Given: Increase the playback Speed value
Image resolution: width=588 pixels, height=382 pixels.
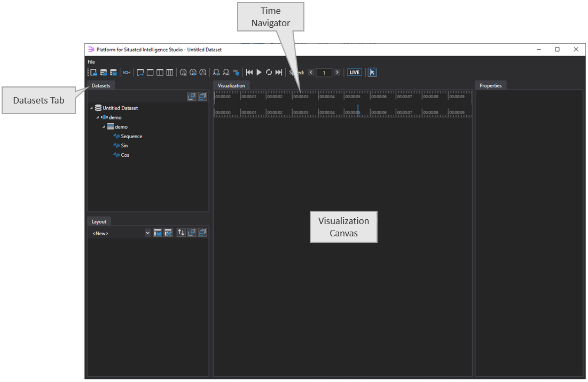Looking at the screenshot, I should tap(336, 72).
